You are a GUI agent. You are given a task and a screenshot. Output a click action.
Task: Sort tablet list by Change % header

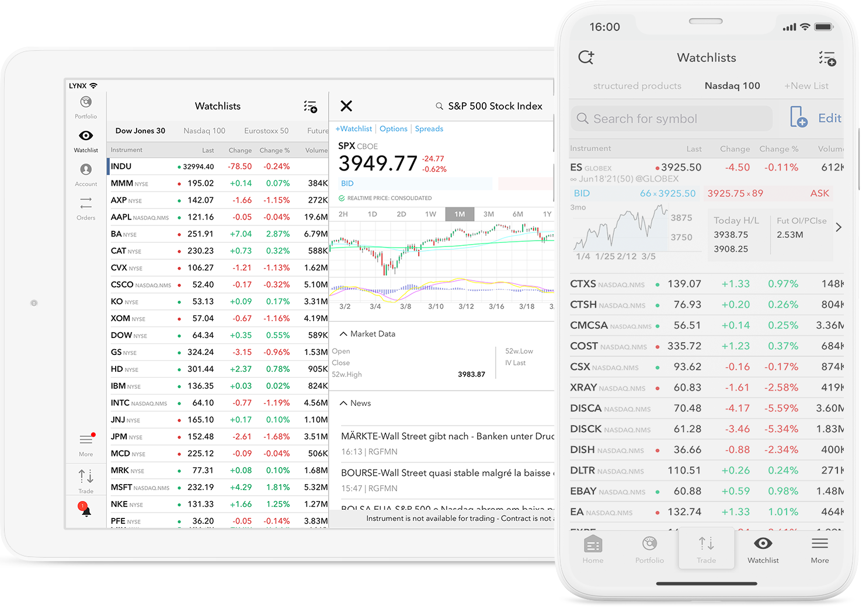click(x=274, y=151)
